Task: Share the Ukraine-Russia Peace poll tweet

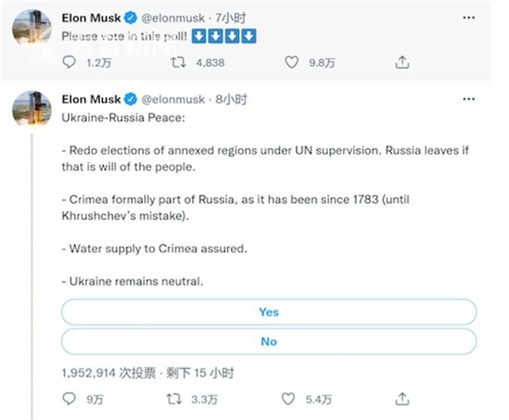Action: click(402, 399)
